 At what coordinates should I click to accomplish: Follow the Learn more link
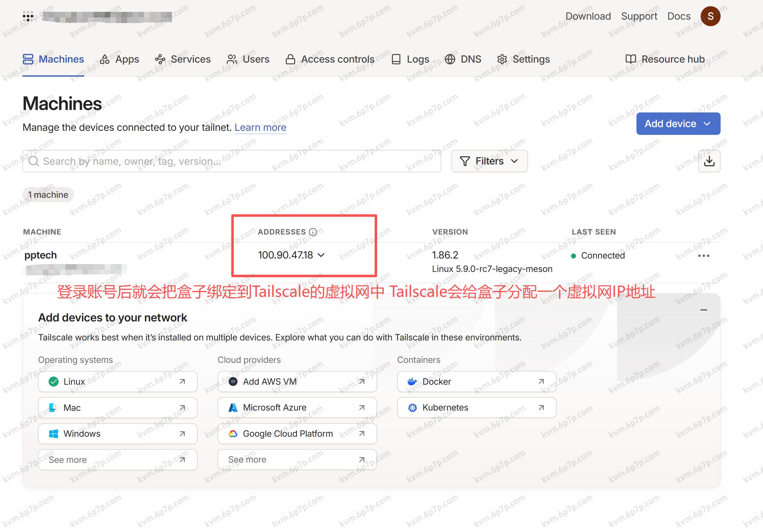pos(260,127)
